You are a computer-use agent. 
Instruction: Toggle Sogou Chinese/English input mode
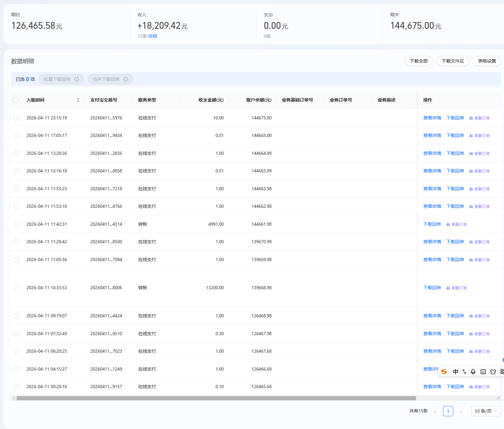click(455, 372)
